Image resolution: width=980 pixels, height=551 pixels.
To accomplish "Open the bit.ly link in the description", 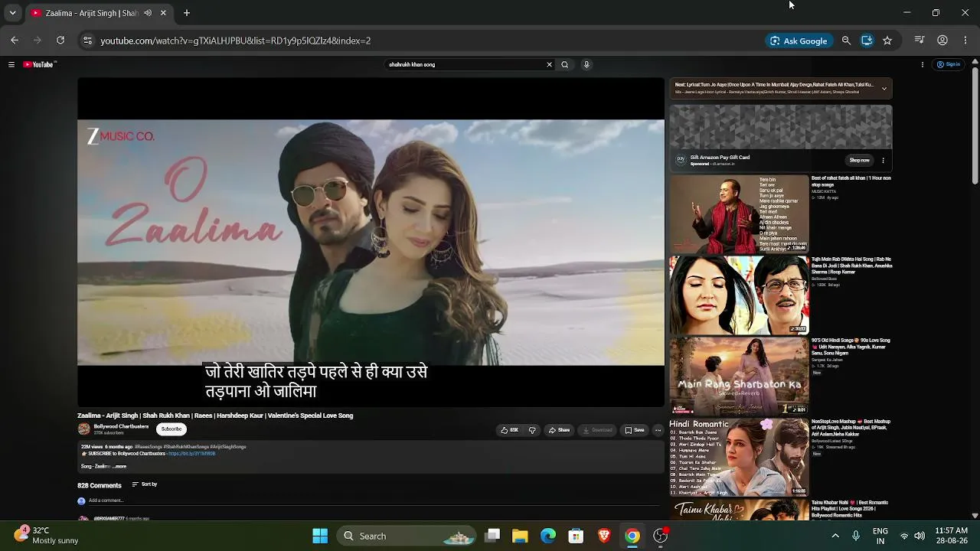I will [x=191, y=454].
